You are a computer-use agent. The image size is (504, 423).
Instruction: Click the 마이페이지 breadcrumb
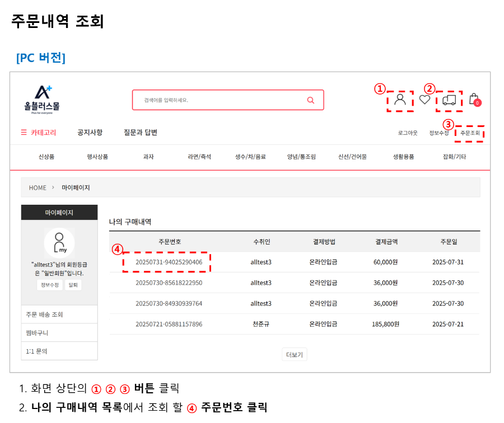(x=76, y=187)
